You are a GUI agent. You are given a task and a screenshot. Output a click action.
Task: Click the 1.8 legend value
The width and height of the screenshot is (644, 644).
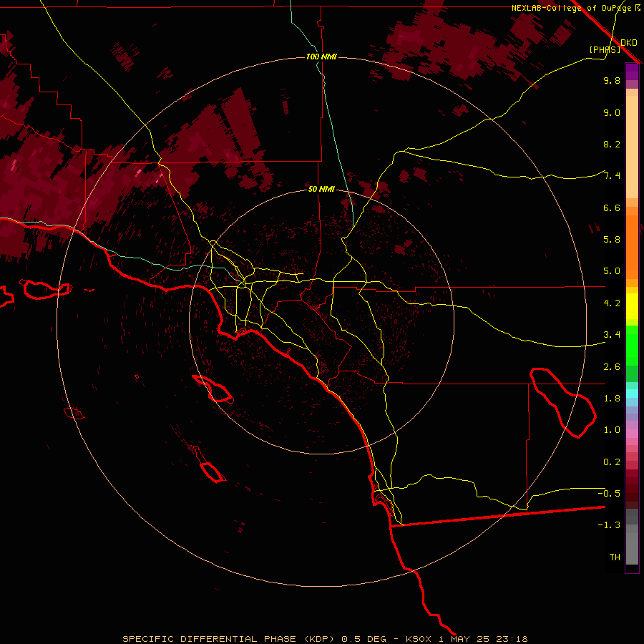tap(612, 399)
